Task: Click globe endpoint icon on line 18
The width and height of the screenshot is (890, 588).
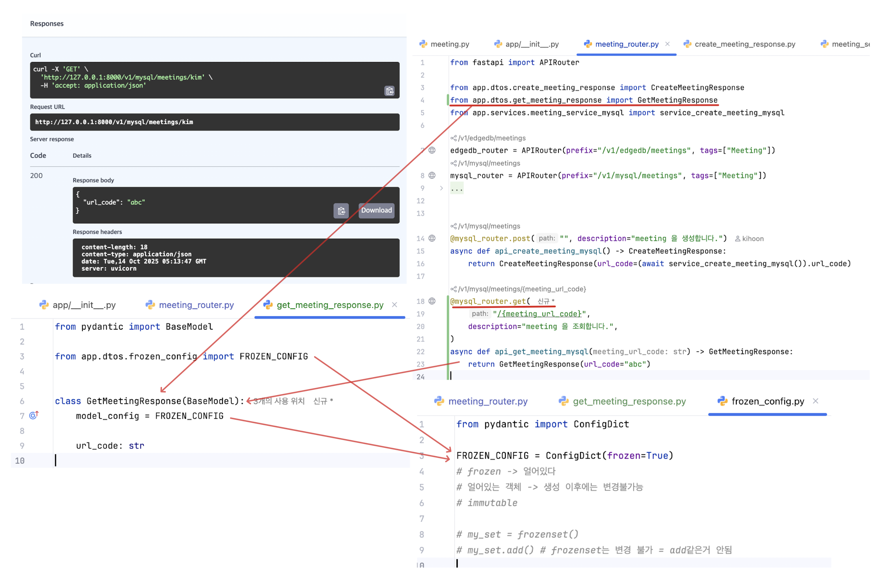Action: click(432, 301)
